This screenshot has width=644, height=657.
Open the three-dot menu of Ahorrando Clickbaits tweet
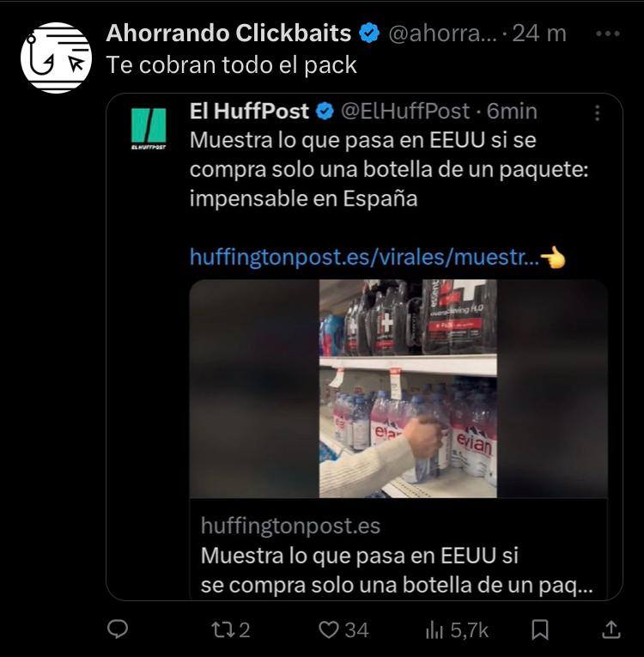[x=608, y=33]
